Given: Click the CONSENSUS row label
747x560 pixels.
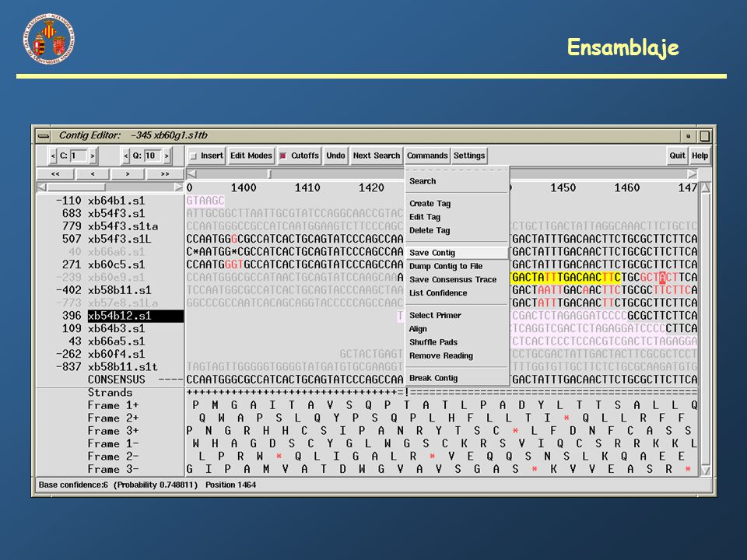Looking at the screenshot, I should pyautogui.click(x=116, y=380).
